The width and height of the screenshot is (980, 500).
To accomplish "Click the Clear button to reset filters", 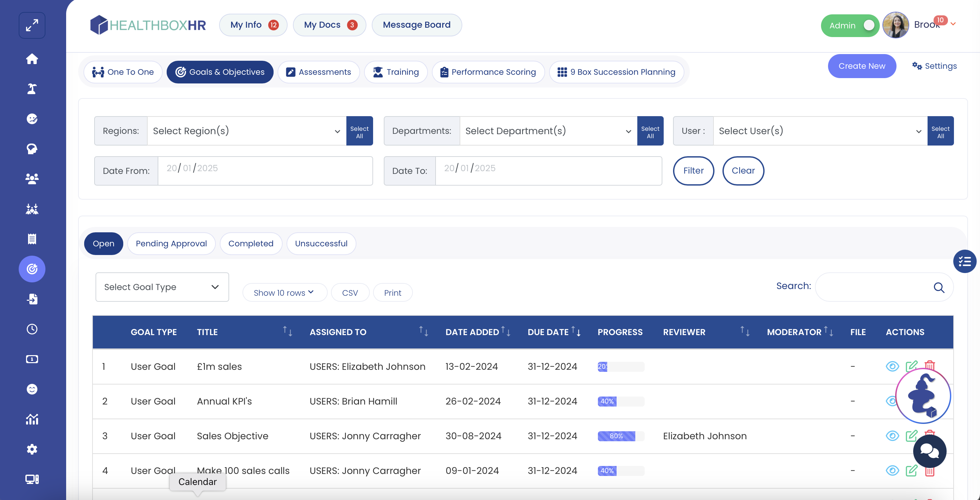I will click(743, 171).
